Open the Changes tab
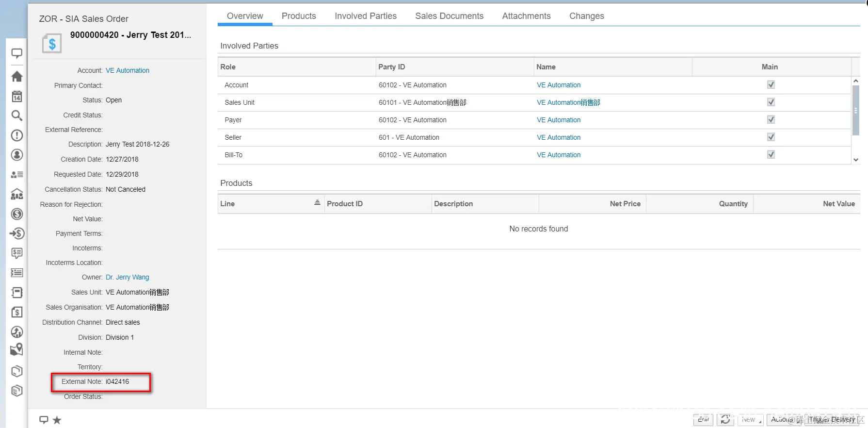868x428 pixels. 587,16
